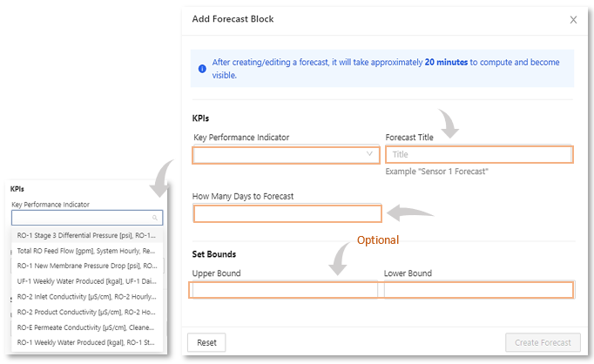Close the Add Forecast Block dialog
594x364 pixels.
click(x=573, y=19)
